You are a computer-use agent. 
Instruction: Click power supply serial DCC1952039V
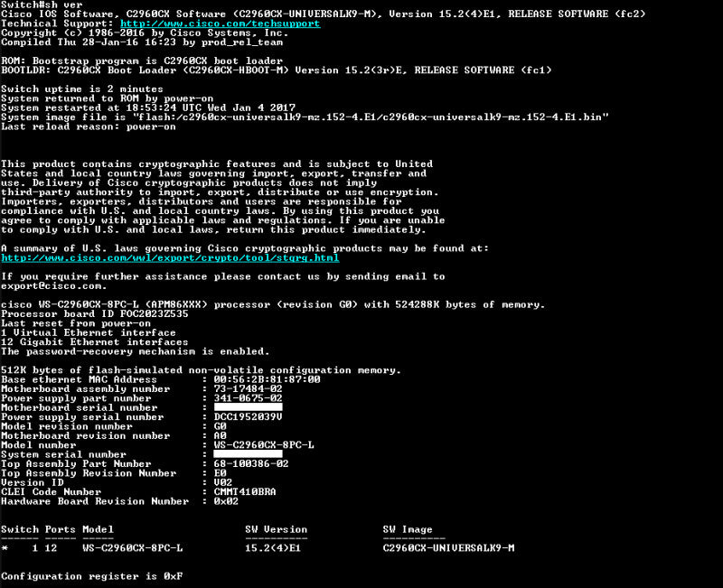point(248,417)
